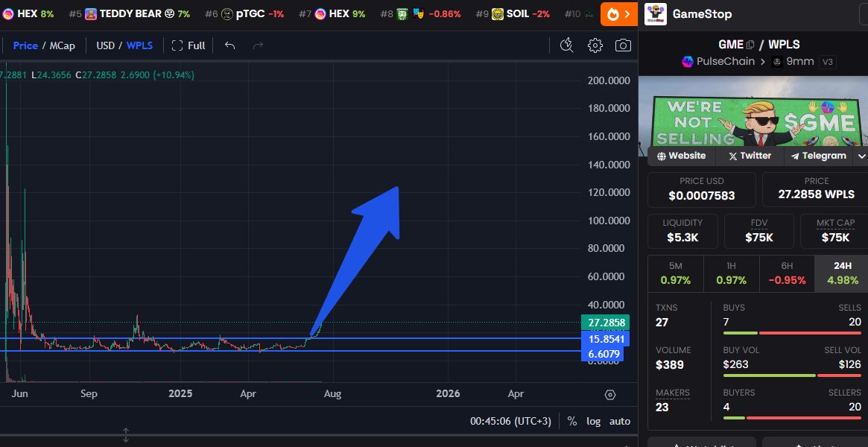Toggle percent scale on the chart
This screenshot has height=447, width=868.
(x=572, y=421)
